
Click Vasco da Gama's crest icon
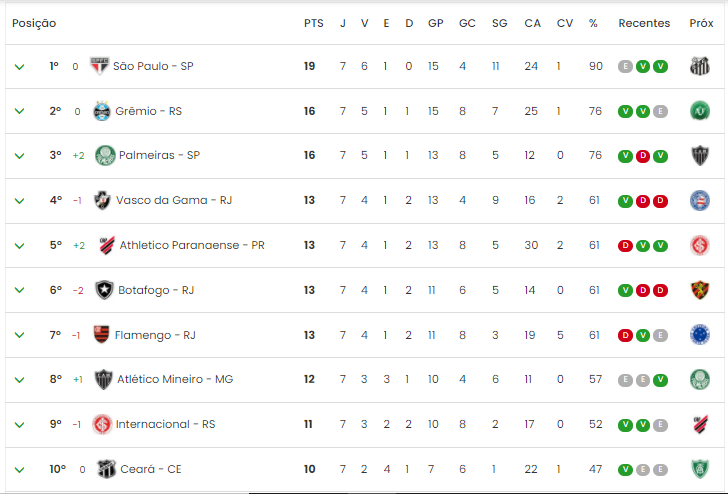pyautogui.click(x=102, y=200)
